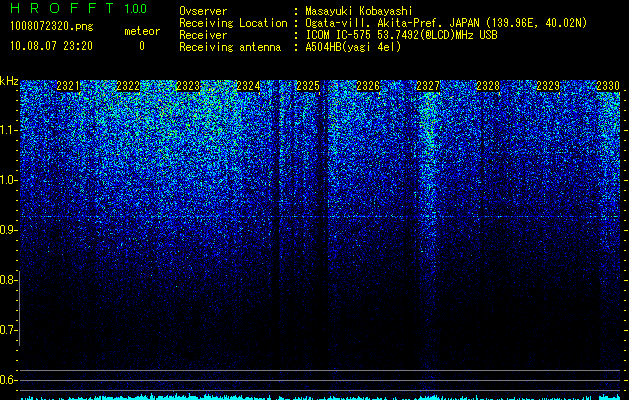Click the meteor count value 0
Image resolution: width=629 pixels, height=400 pixels.
pos(142,46)
